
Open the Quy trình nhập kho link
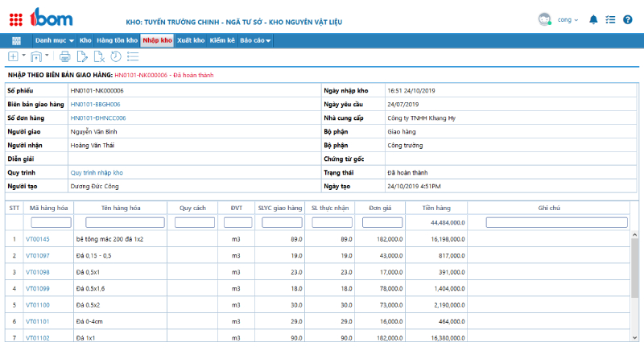[97, 172]
